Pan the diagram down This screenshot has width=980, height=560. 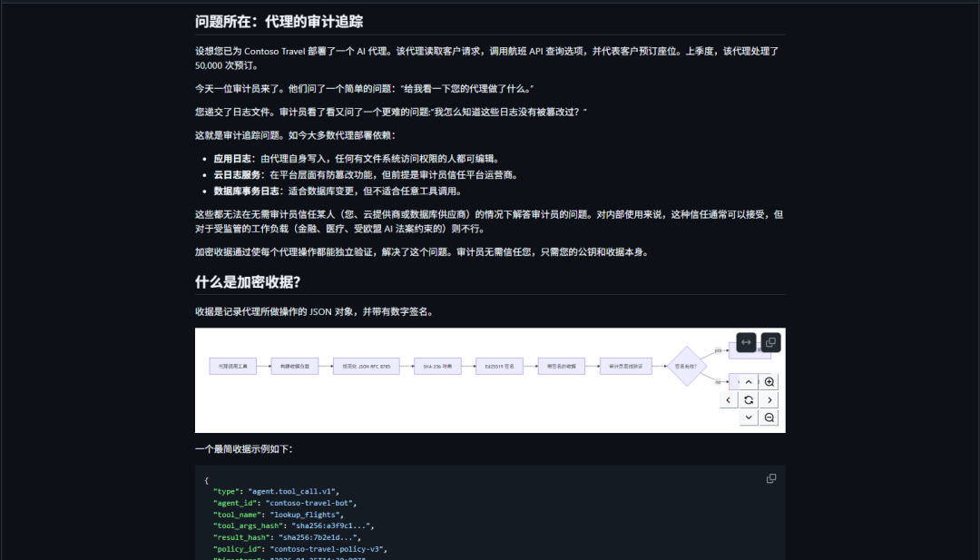coord(749,418)
